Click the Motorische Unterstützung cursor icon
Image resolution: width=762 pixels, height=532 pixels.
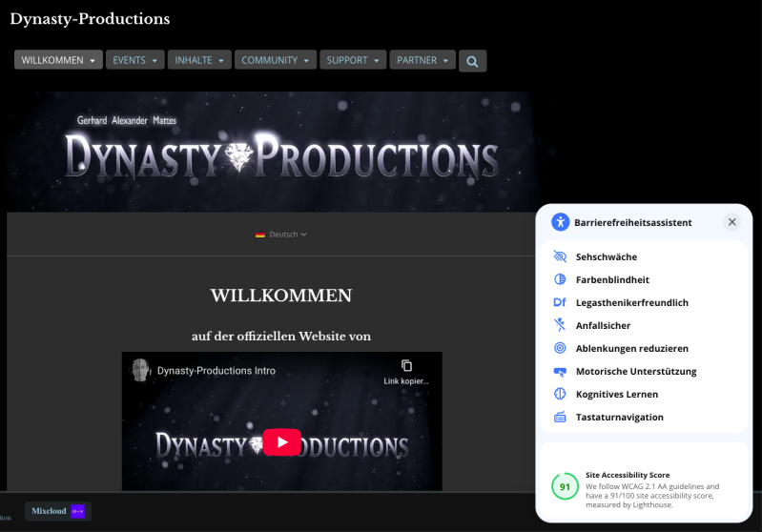coord(560,371)
